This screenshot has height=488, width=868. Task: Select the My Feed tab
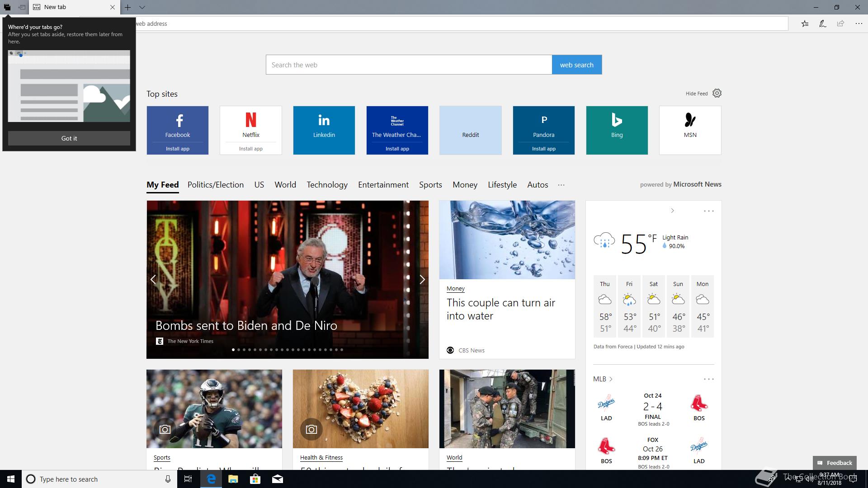tap(163, 185)
